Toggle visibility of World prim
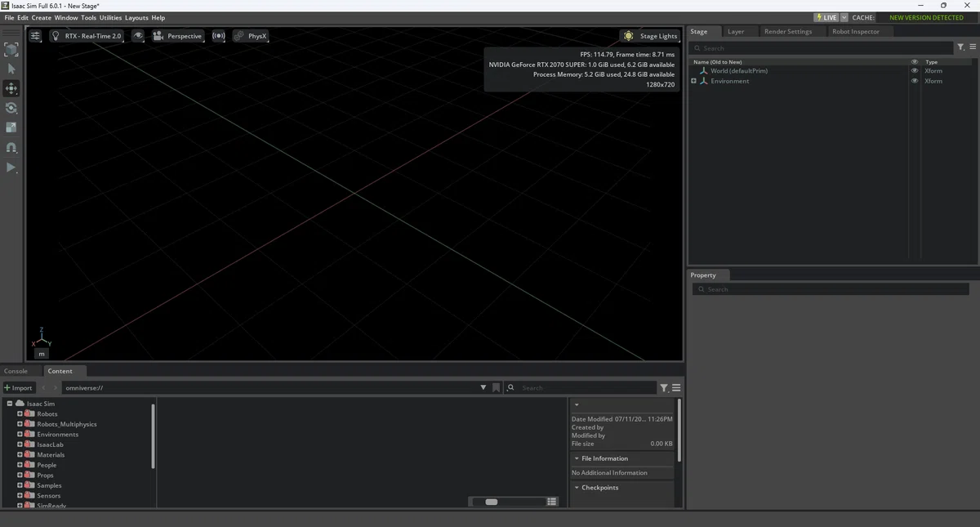This screenshot has height=527, width=980. tap(915, 71)
